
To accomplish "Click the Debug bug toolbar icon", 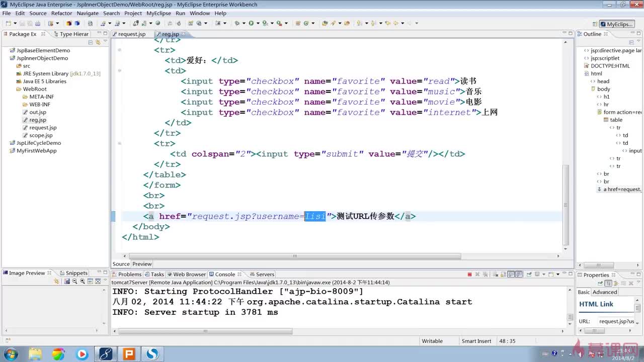I will tap(236, 23).
